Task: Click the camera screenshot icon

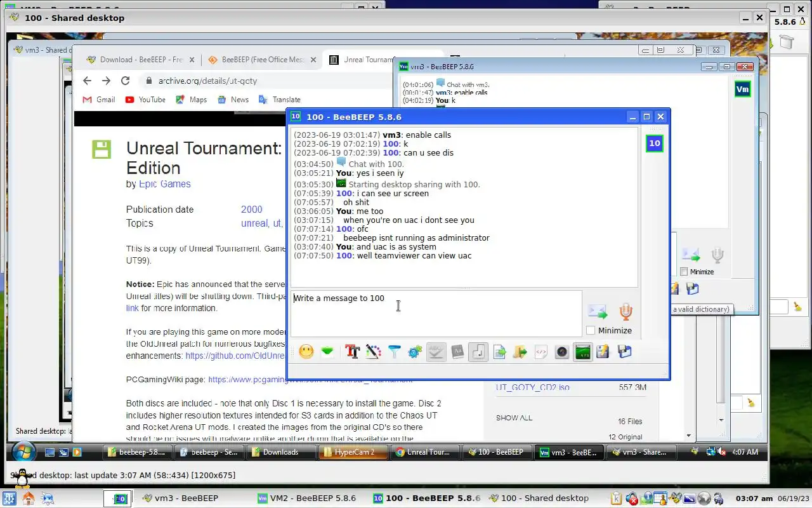Action: coord(562,351)
